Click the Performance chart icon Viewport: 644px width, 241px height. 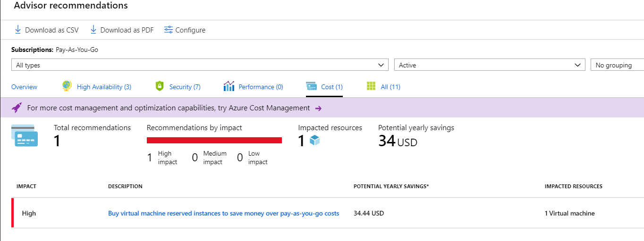click(x=229, y=86)
